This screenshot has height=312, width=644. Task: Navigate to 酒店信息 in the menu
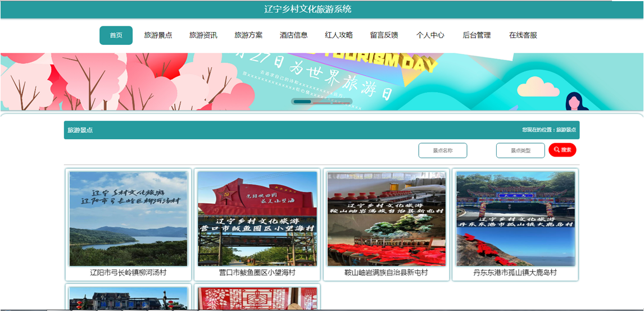pos(293,35)
